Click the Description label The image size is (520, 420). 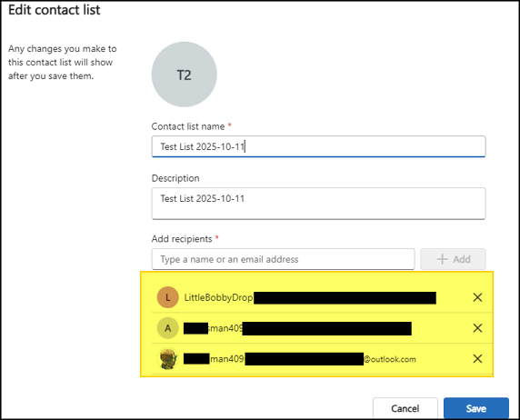pos(175,178)
